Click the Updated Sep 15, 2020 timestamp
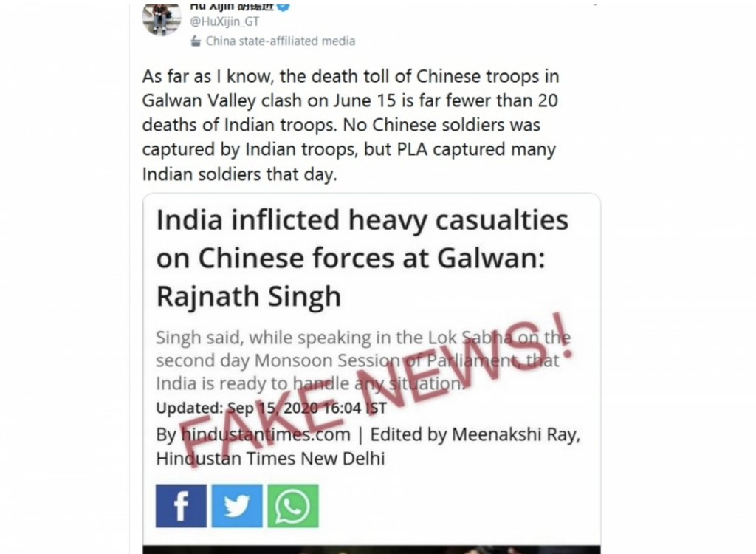Viewport: 756px width, 554px height. point(271,408)
